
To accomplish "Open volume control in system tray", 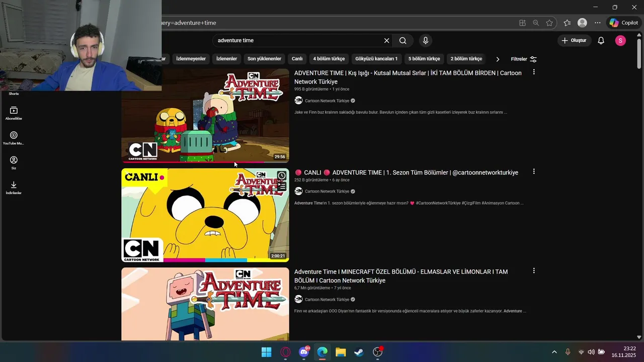I will click(591, 352).
